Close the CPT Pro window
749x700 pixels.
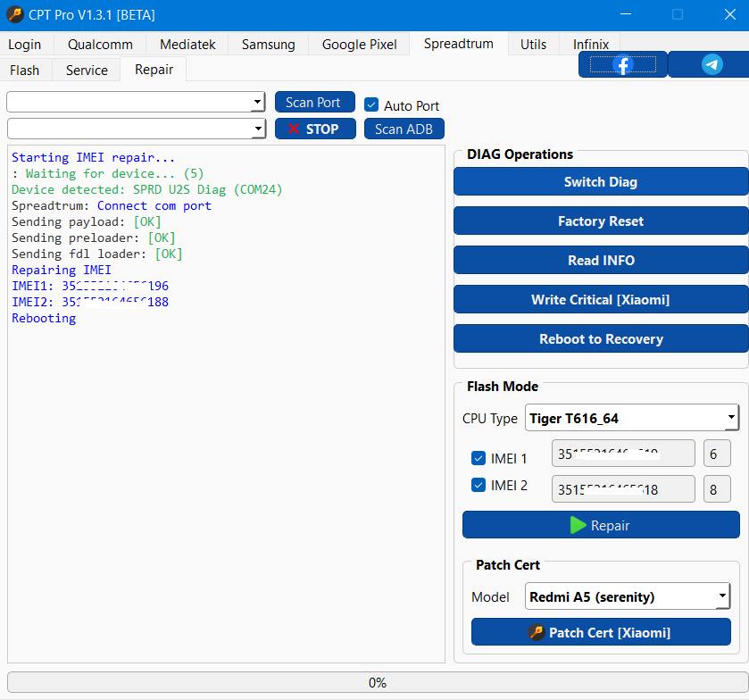[x=729, y=14]
